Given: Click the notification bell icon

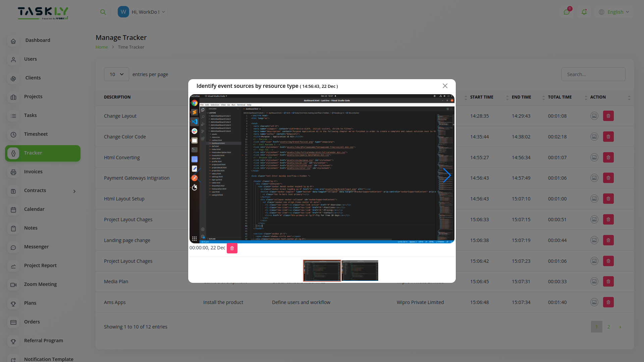Looking at the screenshot, I should coord(584,12).
